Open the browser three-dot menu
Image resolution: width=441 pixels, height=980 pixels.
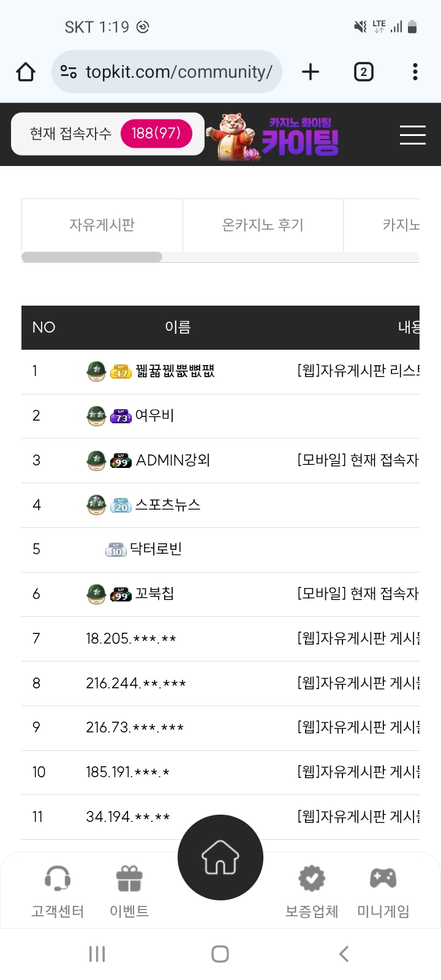(x=415, y=72)
